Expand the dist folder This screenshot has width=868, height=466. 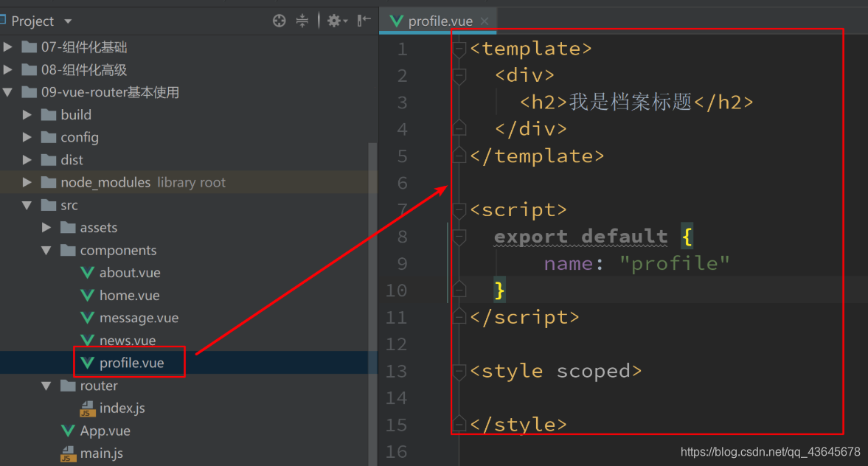tap(27, 160)
